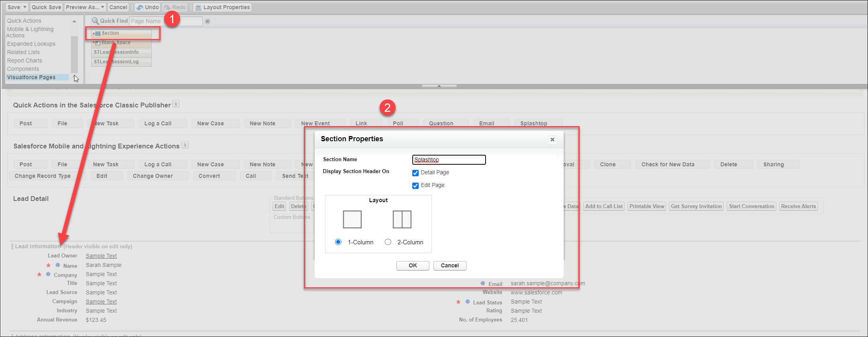The image size is (868, 337).
Task: Open the Save dropdown arrow
Action: (25, 7)
